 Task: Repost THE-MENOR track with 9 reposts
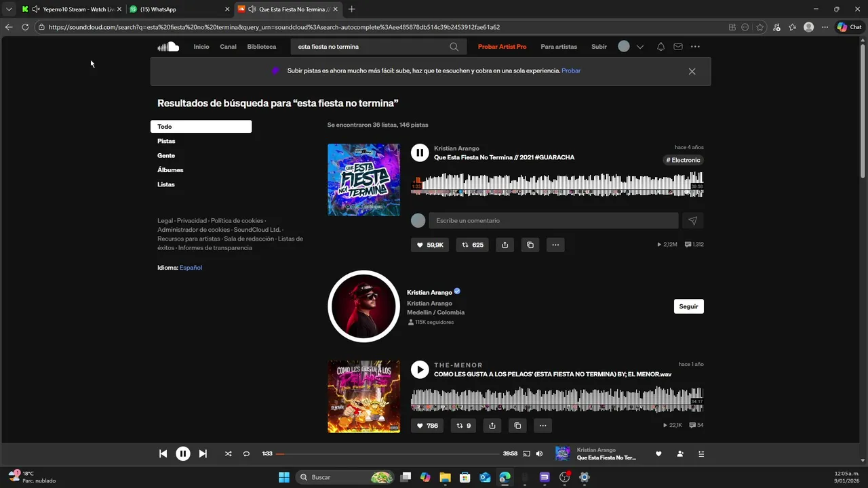tap(464, 426)
